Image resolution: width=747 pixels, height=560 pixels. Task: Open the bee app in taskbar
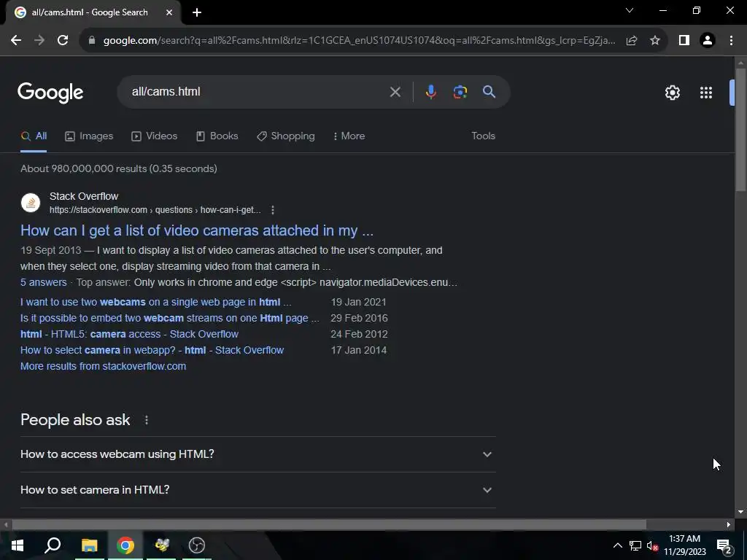point(161,545)
